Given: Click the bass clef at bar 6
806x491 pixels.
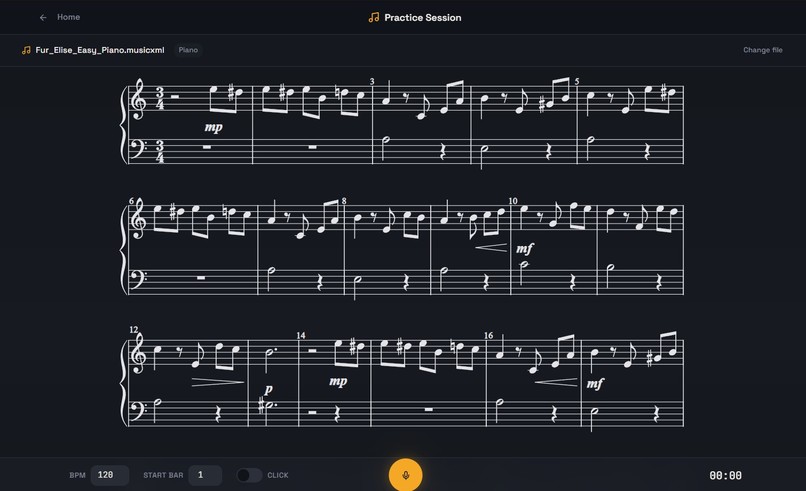Looking at the screenshot, I should coord(138,280).
